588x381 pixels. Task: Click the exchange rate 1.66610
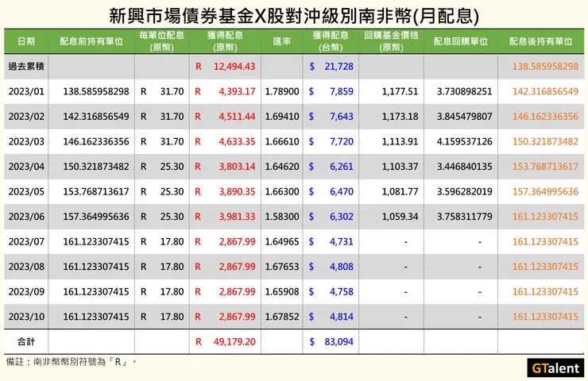(x=282, y=141)
